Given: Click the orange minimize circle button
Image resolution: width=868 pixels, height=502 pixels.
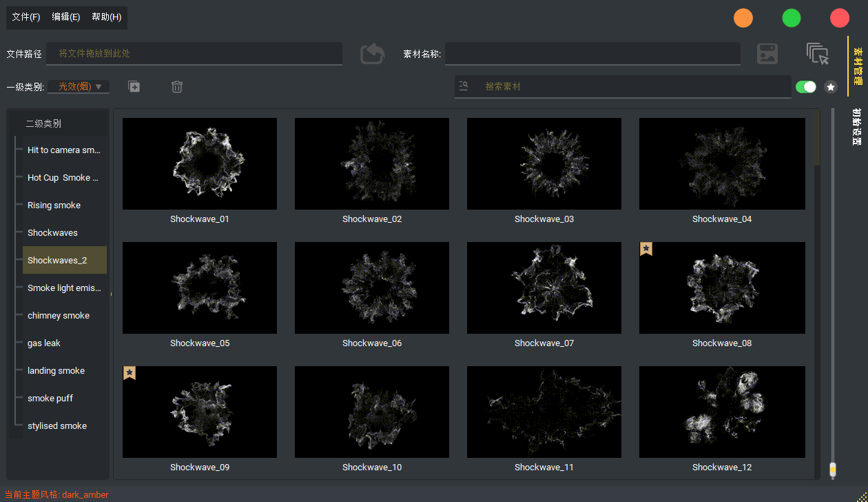Looking at the screenshot, I should click(743, 18).
